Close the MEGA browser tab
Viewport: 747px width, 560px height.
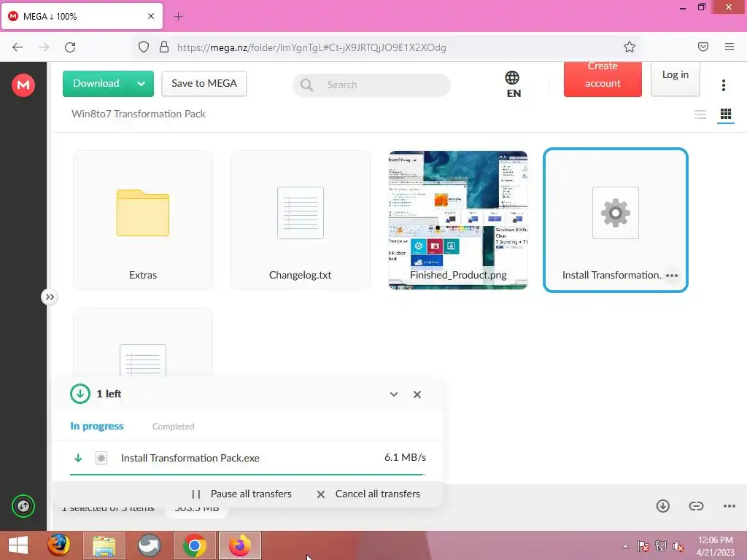150,16
